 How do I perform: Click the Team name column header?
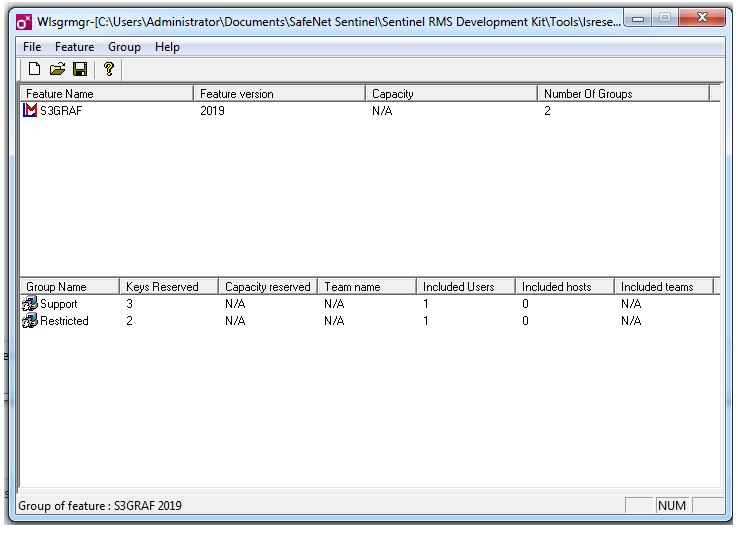click(367, 287)
